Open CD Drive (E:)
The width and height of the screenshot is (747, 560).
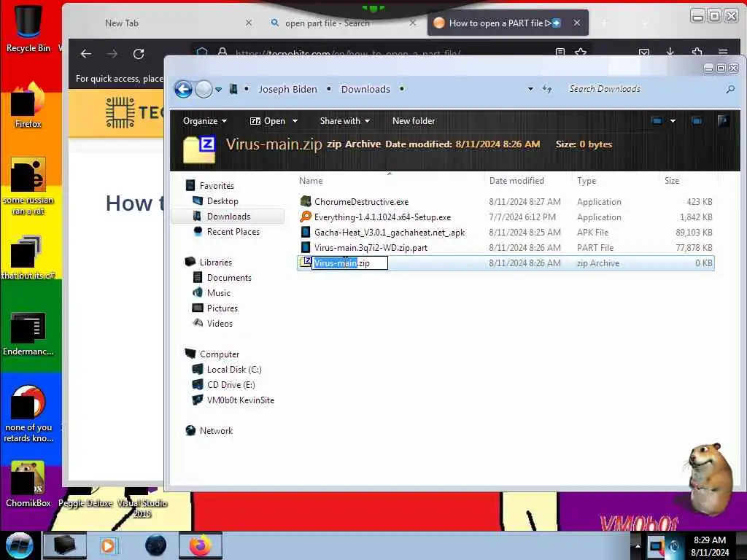pos(231,385)
